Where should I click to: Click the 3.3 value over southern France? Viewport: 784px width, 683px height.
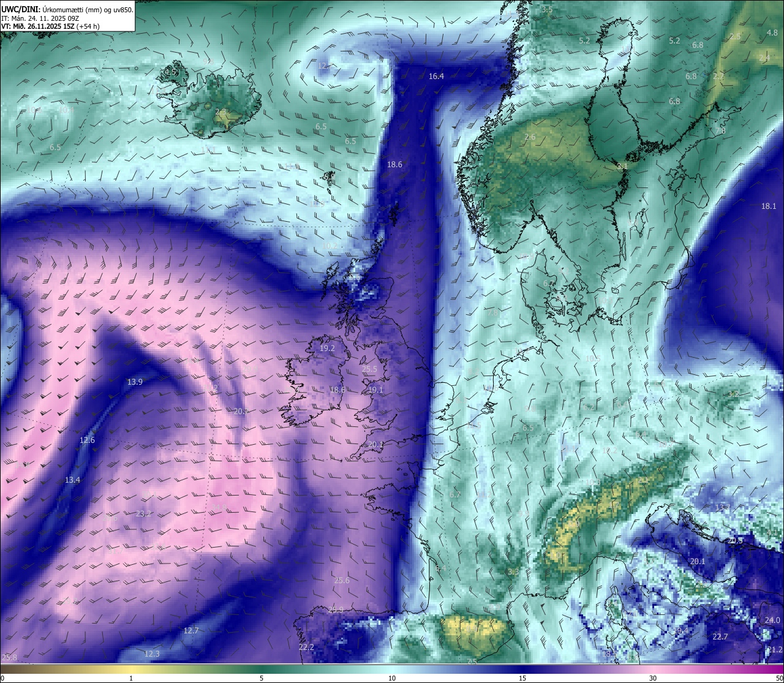point(513,572)
